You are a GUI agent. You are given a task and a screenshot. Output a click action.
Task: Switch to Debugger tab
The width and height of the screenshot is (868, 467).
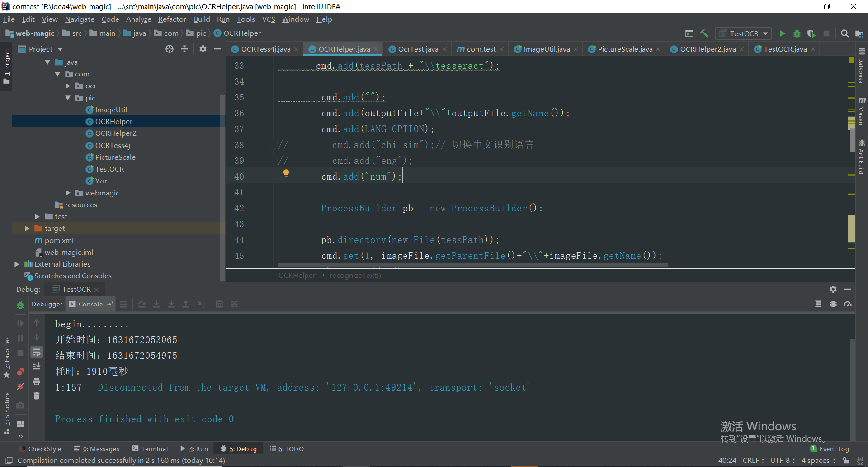click(47, 304)
